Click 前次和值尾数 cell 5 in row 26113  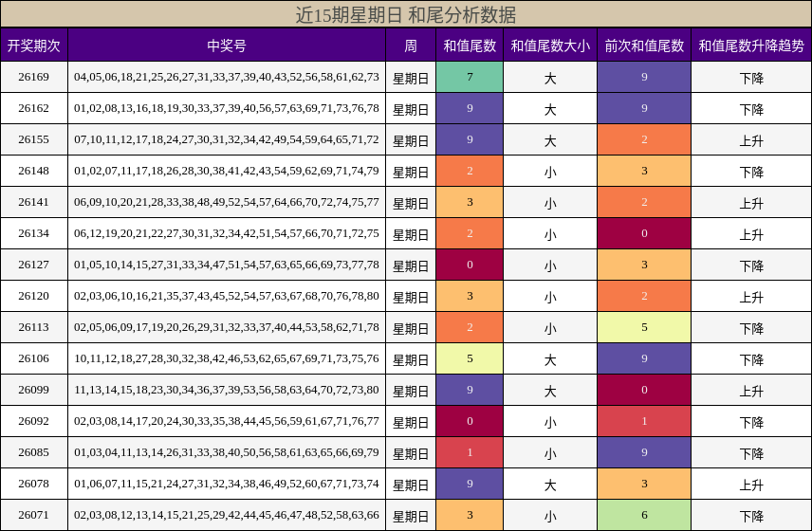coord(644,327)
